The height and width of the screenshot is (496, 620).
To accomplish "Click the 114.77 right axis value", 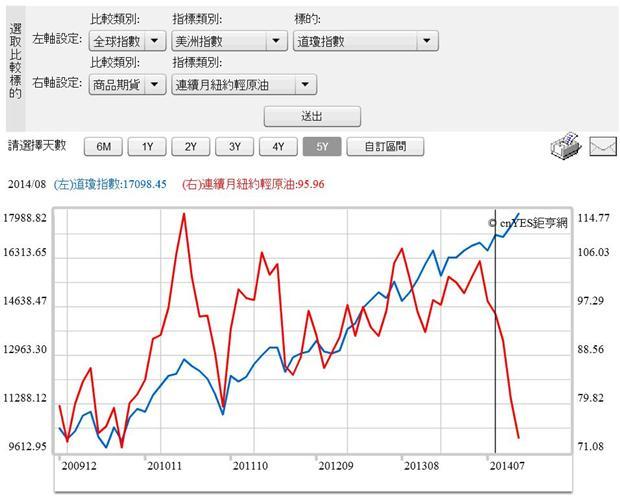I will point(594,218).
